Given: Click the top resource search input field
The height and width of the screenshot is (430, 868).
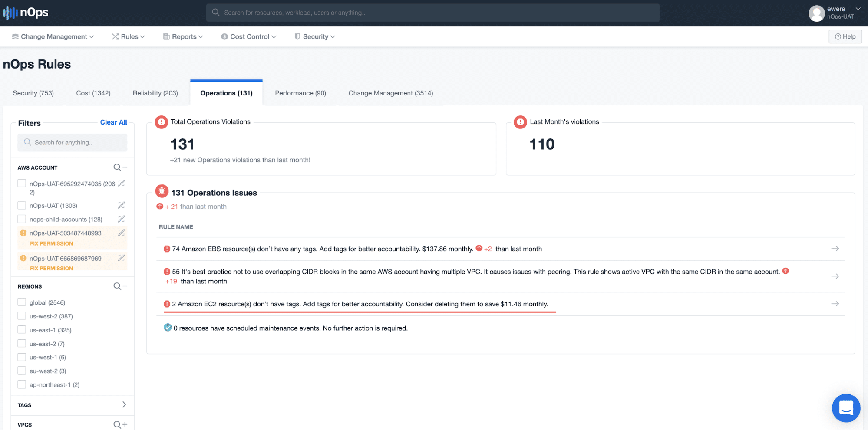Looking at the screenshot, I should click(433, 13).
